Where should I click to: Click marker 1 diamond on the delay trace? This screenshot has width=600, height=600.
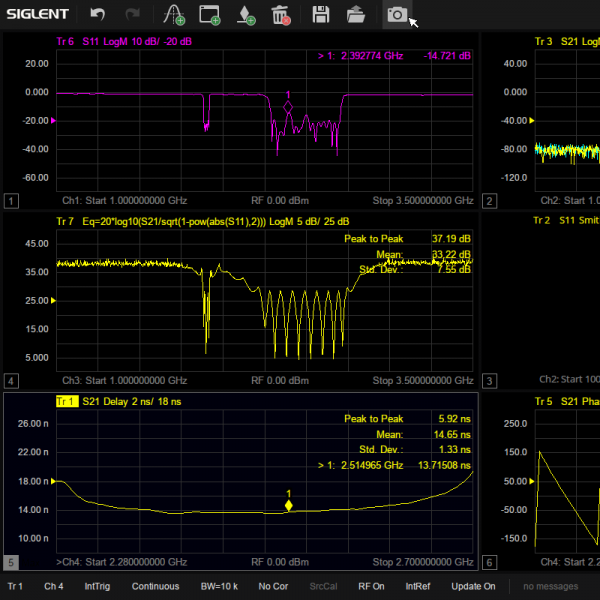click(x=289, y=506)
